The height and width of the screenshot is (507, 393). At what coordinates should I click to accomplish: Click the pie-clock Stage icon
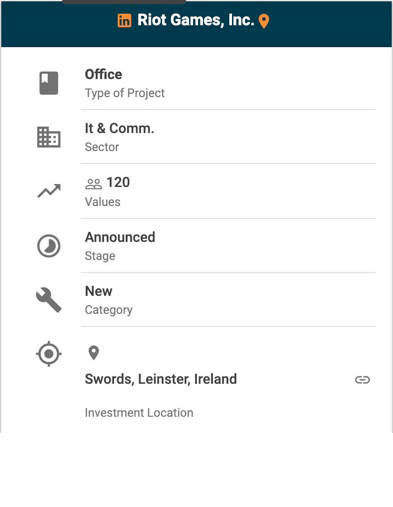click(x=49, y=246)
